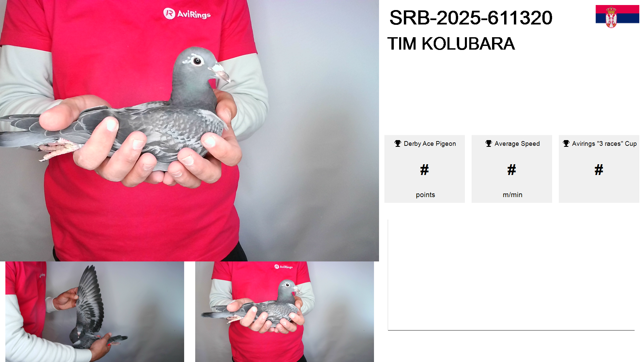Click the Derby Ace Pigeon hash symbol

pyautogui.click(x=425, y=170)
